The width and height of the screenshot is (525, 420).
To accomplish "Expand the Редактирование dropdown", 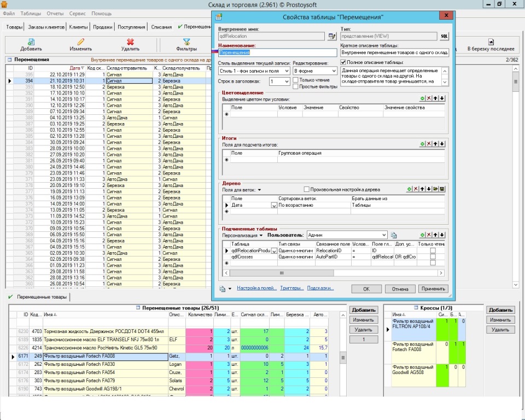I will point(332,71).
